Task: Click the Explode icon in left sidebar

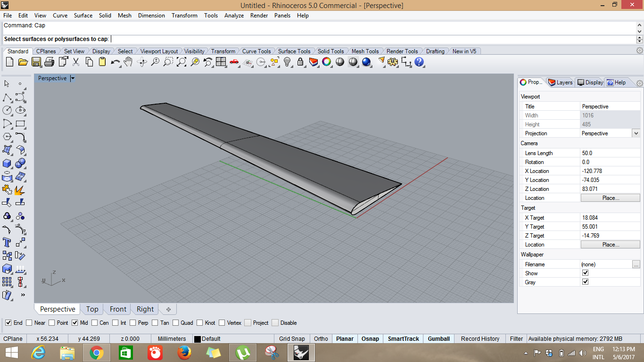Action: click(20, 189)
